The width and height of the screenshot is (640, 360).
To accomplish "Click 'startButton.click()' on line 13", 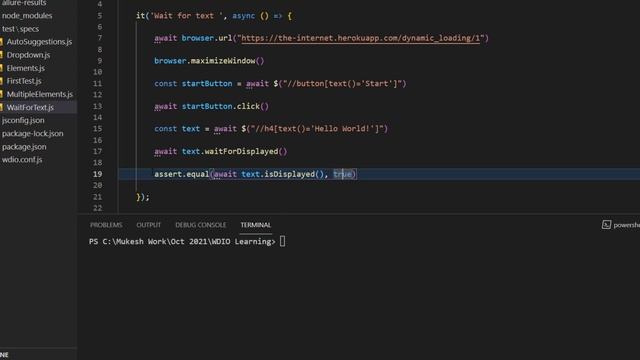I will pyautogui.click(x=225, y=107).
